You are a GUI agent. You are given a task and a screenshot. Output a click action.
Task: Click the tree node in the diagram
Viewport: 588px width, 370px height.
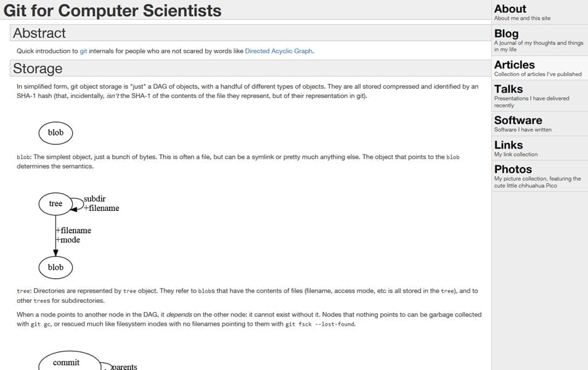tap(55, 203)
